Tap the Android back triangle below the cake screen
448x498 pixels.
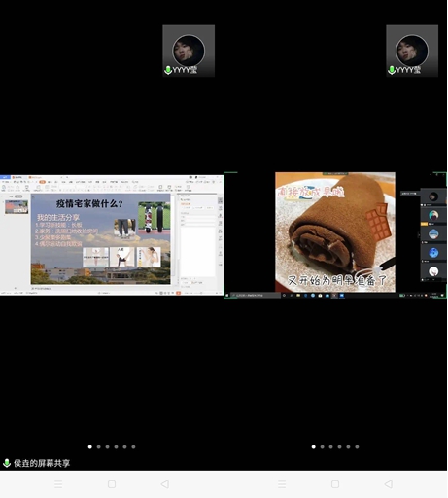(x=389, y=484)
